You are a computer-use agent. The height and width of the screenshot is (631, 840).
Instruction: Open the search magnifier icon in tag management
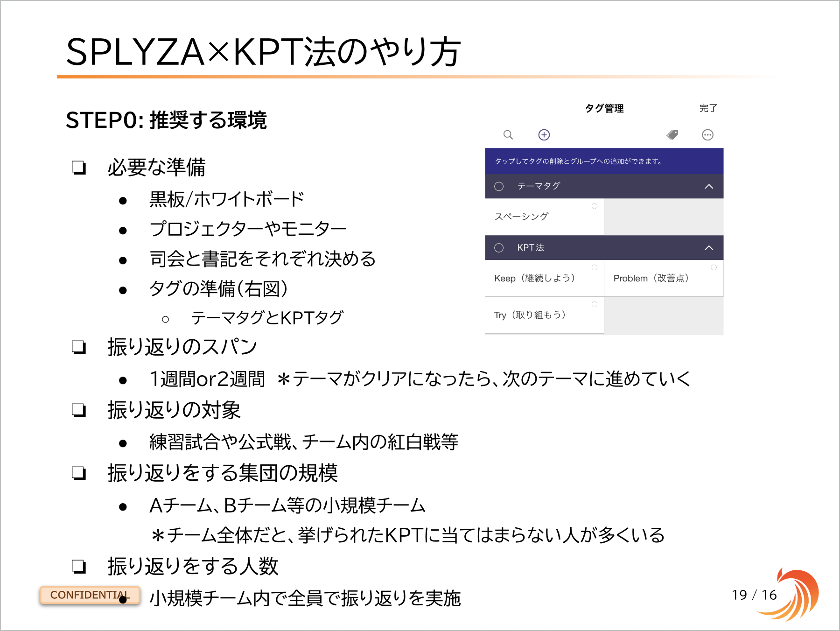tap(508, 135)
